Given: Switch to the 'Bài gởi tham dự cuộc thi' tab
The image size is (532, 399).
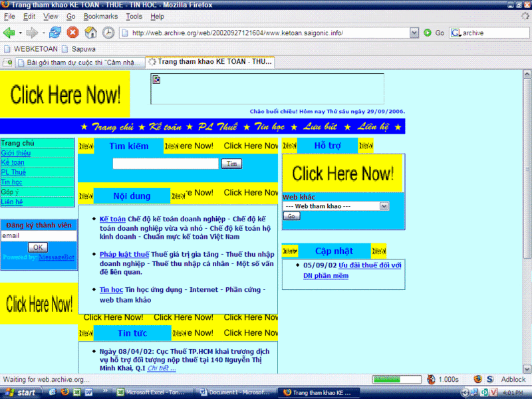Looking at the screenshot, I should click(74, 63).
